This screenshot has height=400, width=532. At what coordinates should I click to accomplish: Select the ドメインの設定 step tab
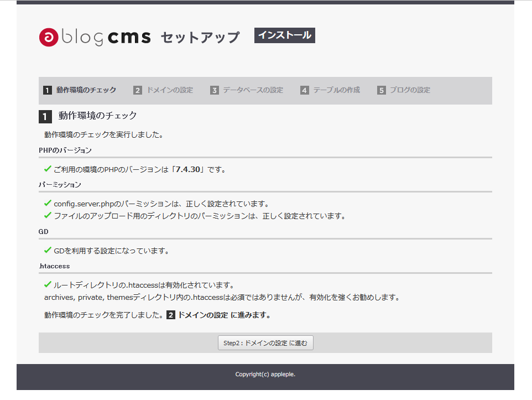click(163, 90)
